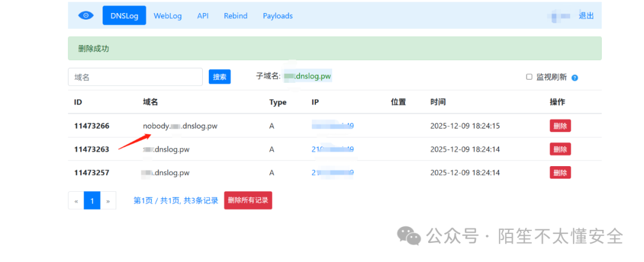This screenshot has height=262, width=644.
Task: Open the Payloads tab
Action: click(278, 15)
